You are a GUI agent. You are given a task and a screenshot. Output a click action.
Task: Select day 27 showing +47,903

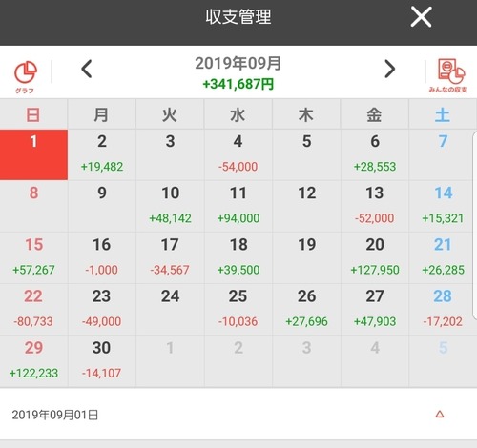click(375, 310)
